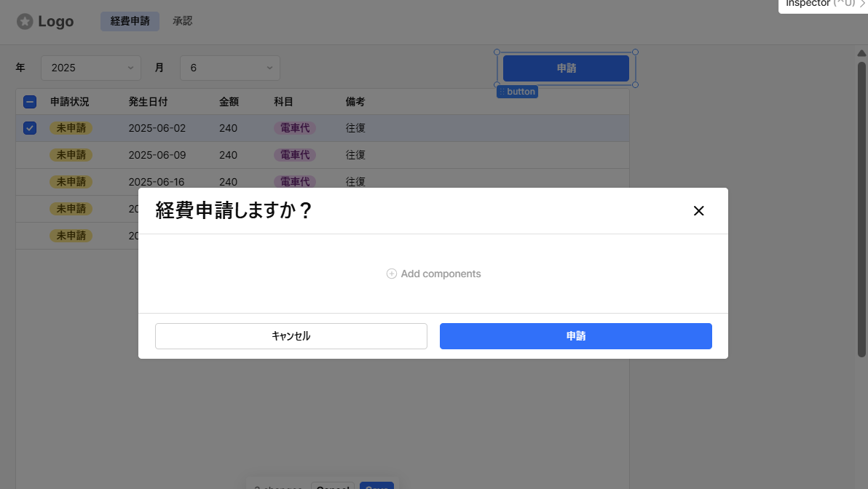Screen dimensions: 868x489
Task: Click the vertical scrollbar thumb
Action: pos(861,209)
